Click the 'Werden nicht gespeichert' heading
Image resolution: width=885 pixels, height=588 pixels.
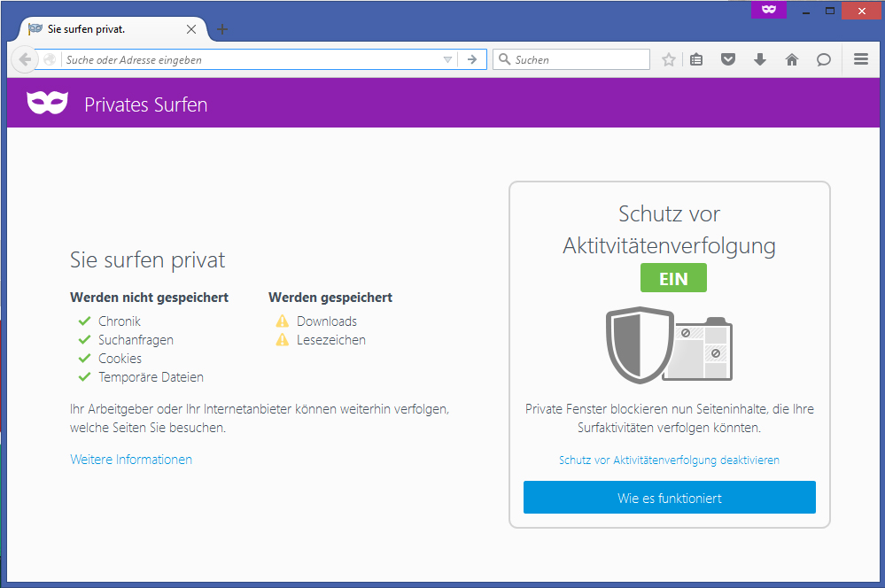(149, 298)
